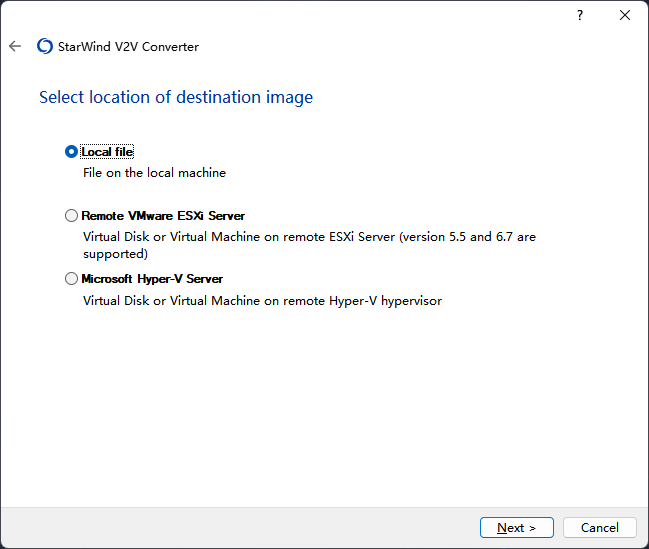The height and width of the screenshot is (549, 649).
Task: Click the "Local file" option label text
Action: (107, 152)
